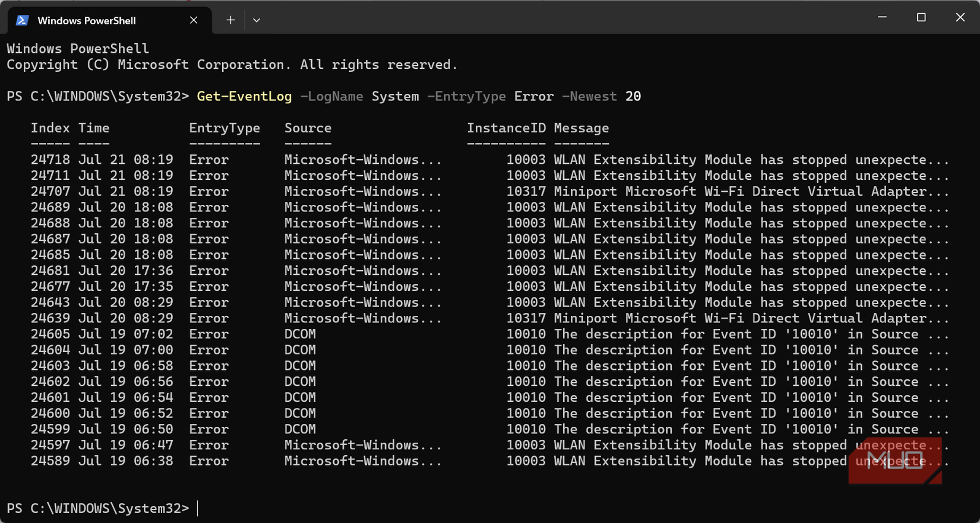Click index 24603 DCOM entry
The height and width of the screenshot is (523, 980).
click(x=490, y=366)
